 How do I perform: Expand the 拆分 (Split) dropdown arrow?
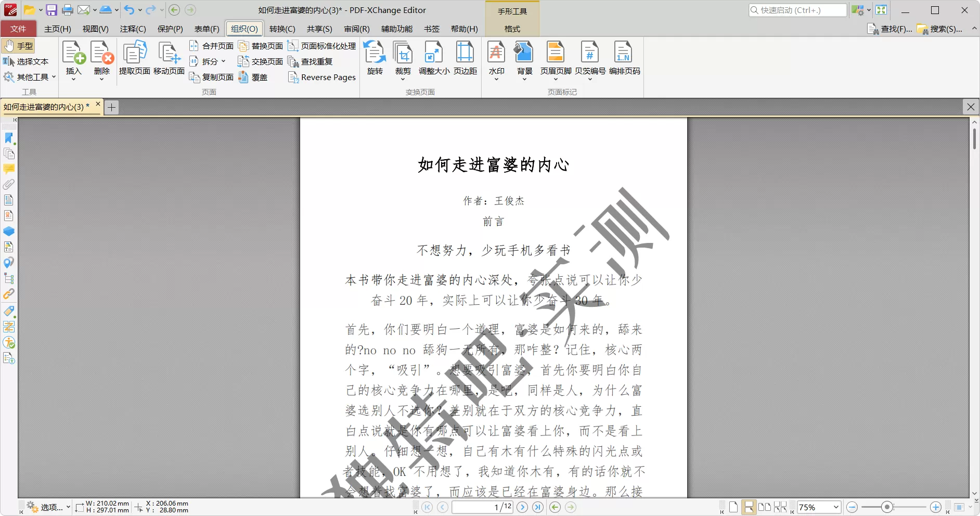(224, 61)
